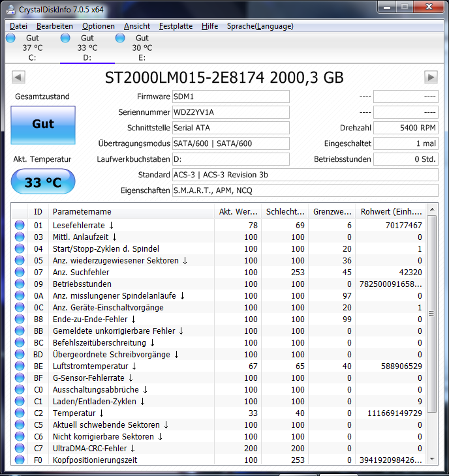Viewport: 449px width, 476px height.
Task: Click status orb of ID C2 Temperatur row
Action: pos(20,413)
